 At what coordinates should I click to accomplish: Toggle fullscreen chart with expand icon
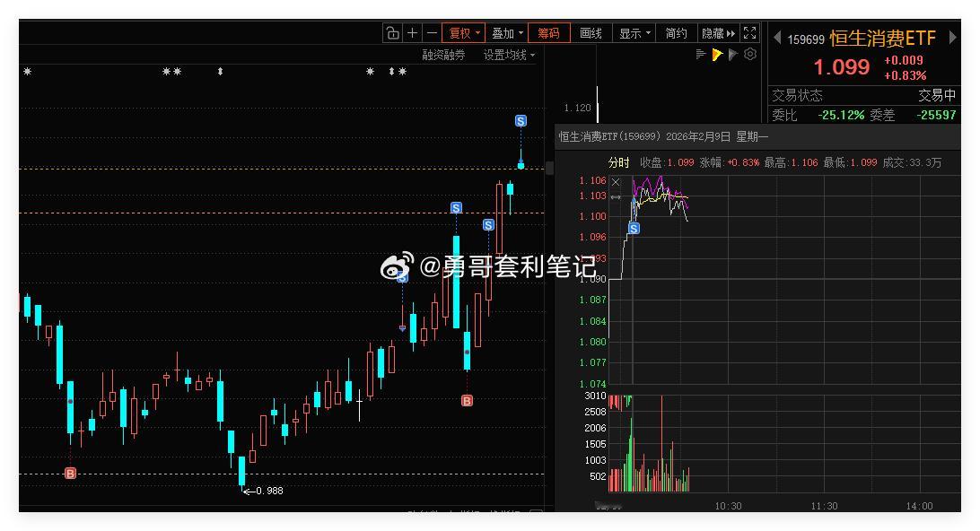tap(751, 32)
